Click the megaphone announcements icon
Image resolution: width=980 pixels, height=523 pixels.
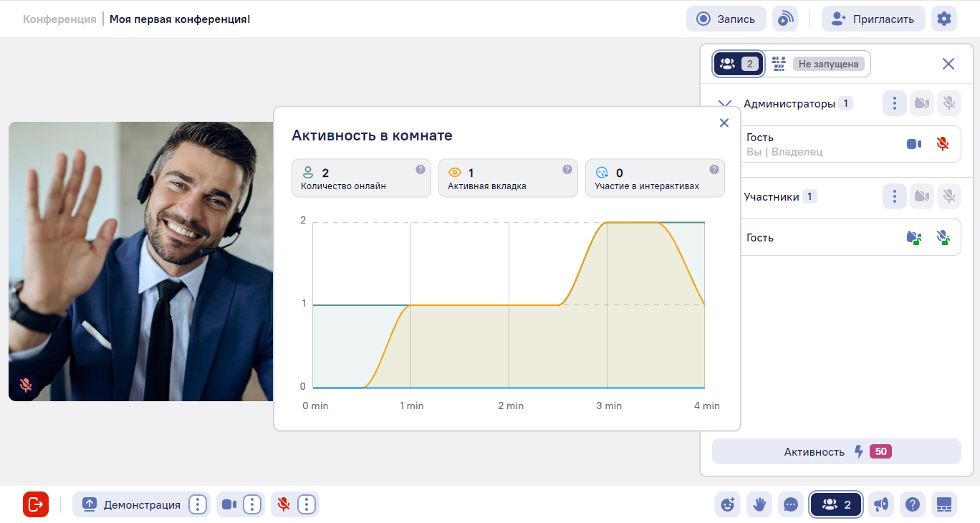(x=881, y=504)
